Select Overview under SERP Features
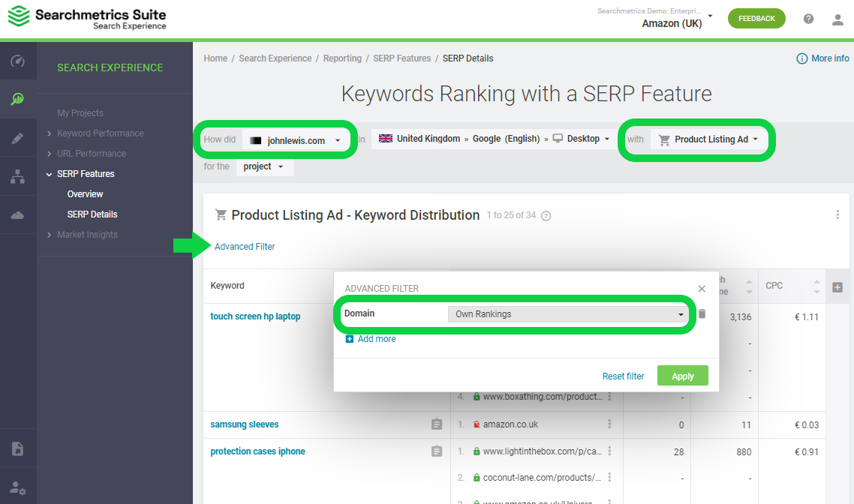Viewport: 854px width, 504px height. point(85,194)
